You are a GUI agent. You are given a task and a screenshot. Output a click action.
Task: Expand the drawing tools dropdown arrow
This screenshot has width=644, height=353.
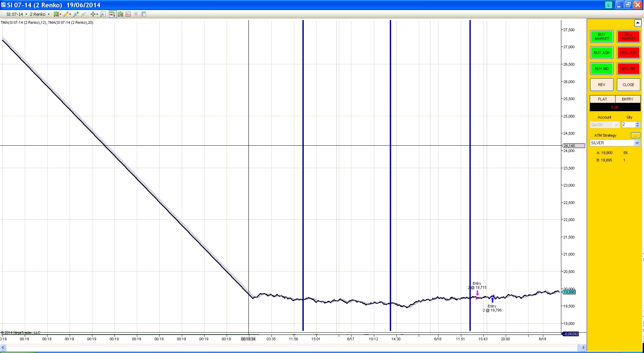pos(70,14)
